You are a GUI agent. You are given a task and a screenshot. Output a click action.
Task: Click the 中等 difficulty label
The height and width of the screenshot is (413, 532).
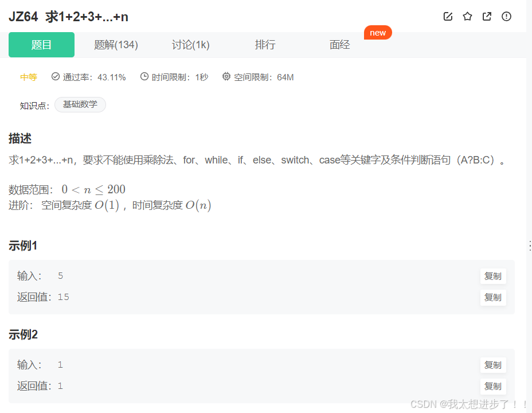29,77
